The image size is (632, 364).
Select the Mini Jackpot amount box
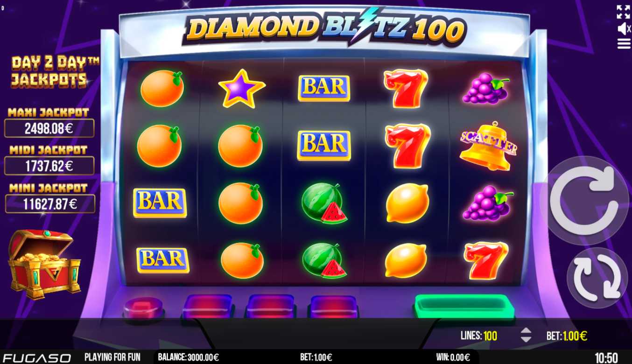pyautogui.click(x=50, y=204)
